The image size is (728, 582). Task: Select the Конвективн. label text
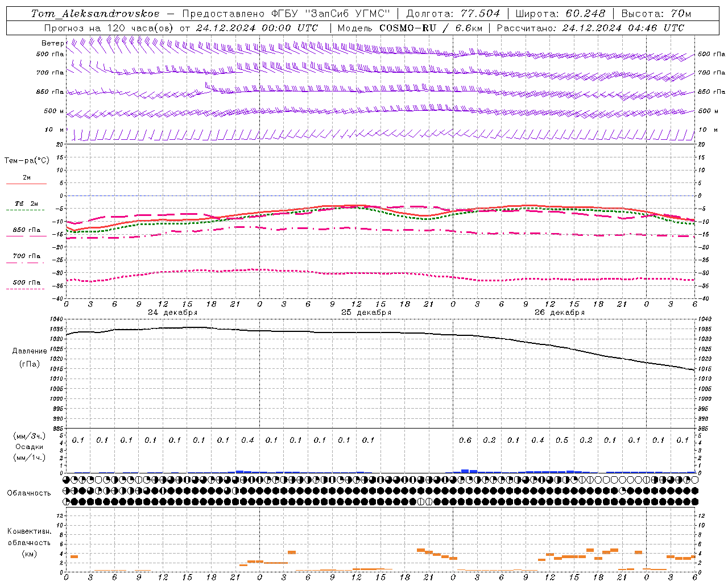[x=29, y=531]
